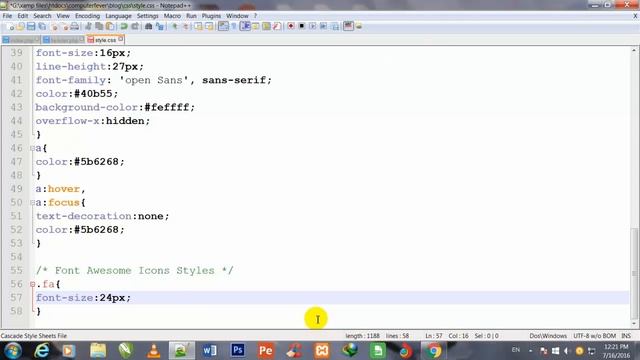Collapse the 'a{' block at line 46

tap(32, 148)
